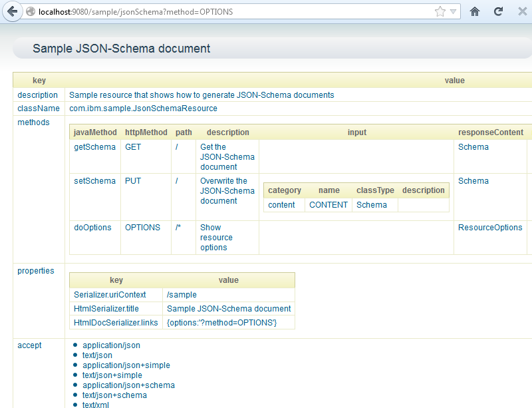Click the Sample JSON-Schema document page title
The width and height of the screenshot is (532, 408).
(x=121, y=49)
